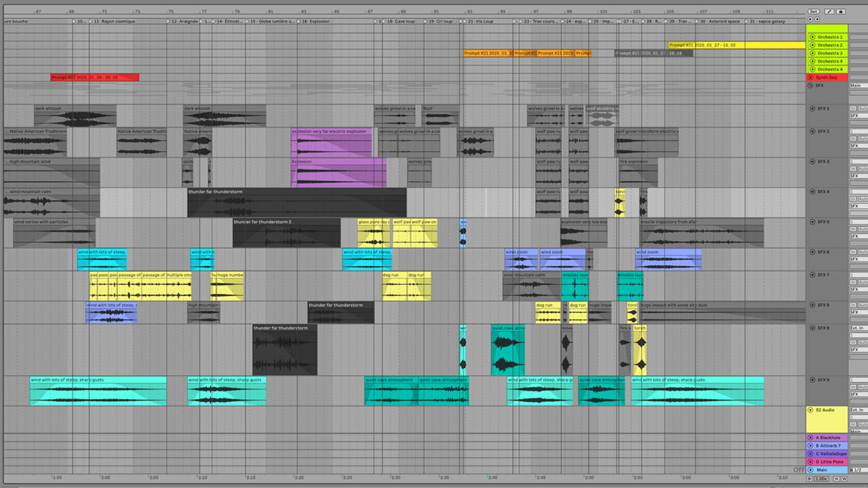Toggle In monitoring on SFX 6
Image resolution: width=868 pixels, height=488 pixels.
tap(854, 252)
